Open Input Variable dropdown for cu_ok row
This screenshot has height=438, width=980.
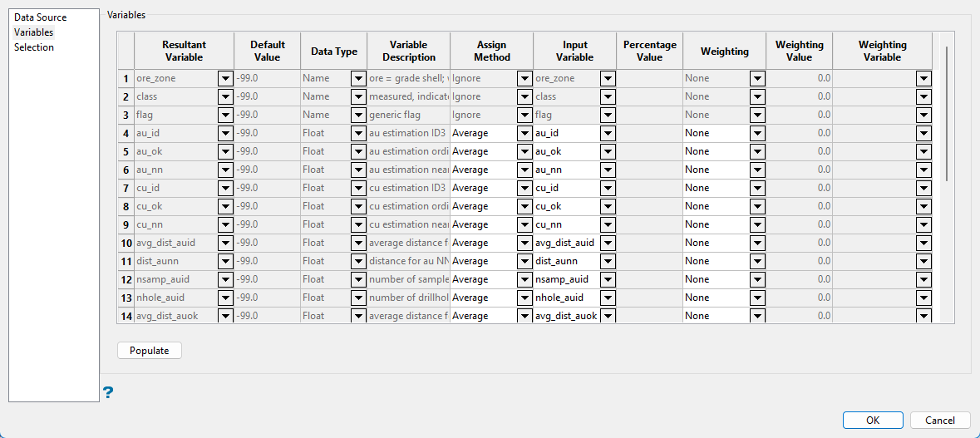(608, 206)
